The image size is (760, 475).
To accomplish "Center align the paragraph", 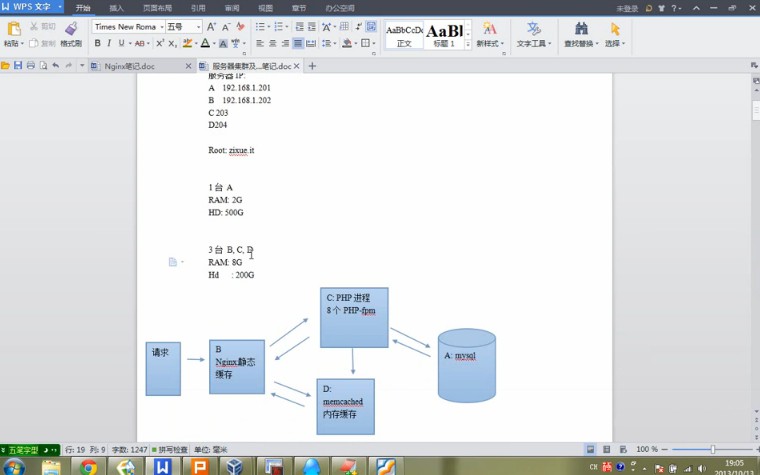I will (273, 43).
